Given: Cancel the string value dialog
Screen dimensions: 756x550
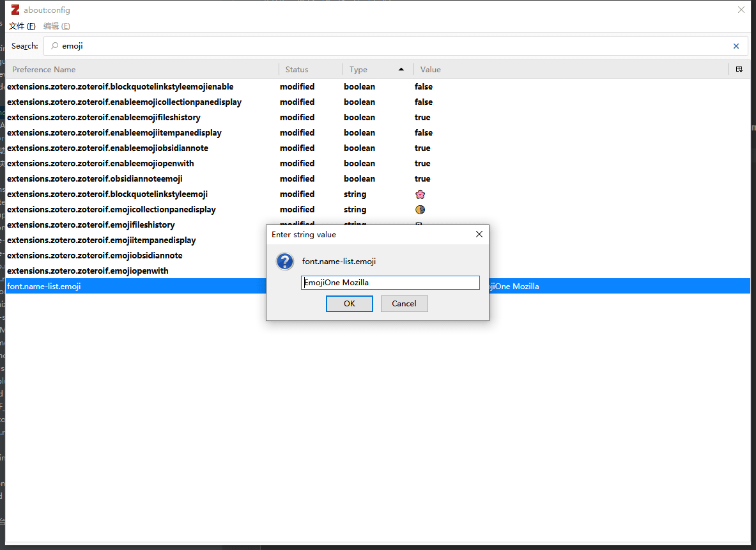Looking at the screenshot, I should click(404, 304).
